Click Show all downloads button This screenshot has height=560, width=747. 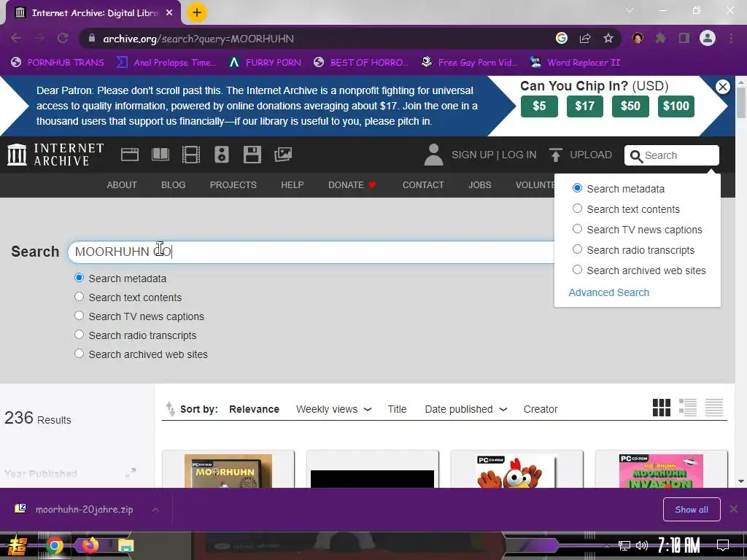tap(692, 510)
